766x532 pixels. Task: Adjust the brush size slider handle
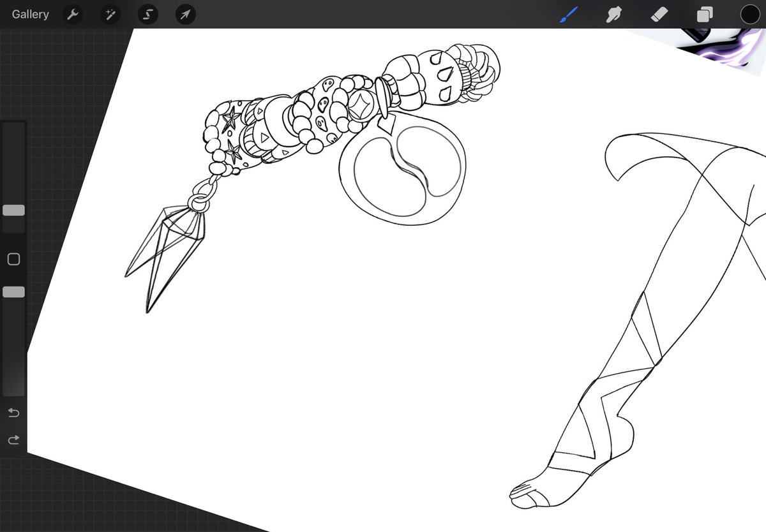coord(13,210)
